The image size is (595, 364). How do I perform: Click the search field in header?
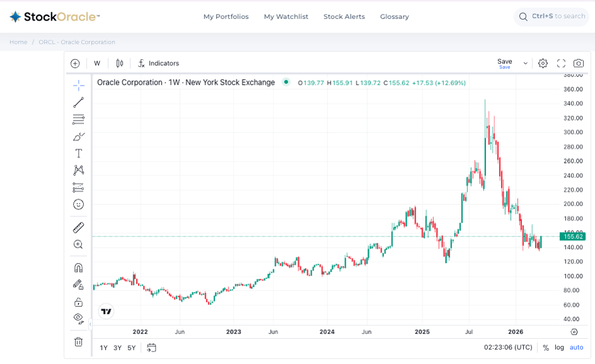pos(551,16)
